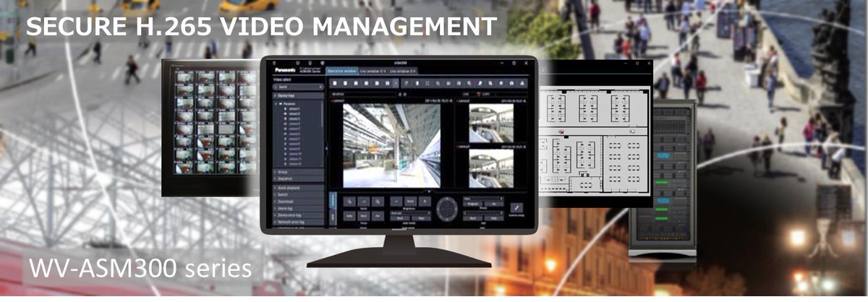The image size is (868, 302).
Task: Open the Preset dropdown list
Action: pyautogui.click(x=483, y=199)
